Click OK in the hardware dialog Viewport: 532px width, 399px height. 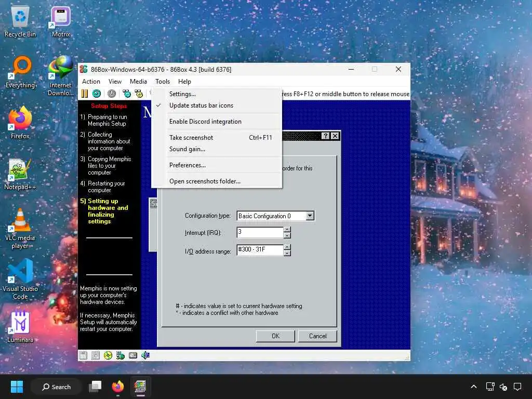pos(275,336)
